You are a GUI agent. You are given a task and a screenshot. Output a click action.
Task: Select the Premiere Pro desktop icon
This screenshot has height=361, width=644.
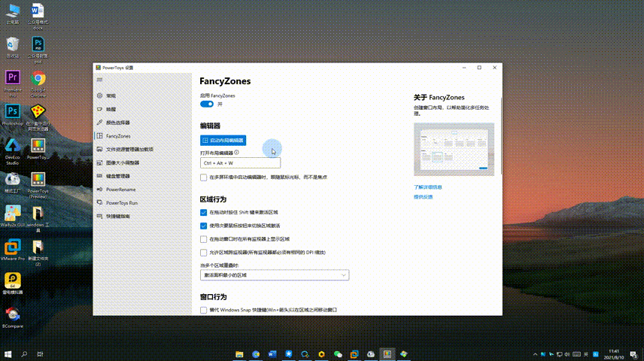(x=13, y=83)
